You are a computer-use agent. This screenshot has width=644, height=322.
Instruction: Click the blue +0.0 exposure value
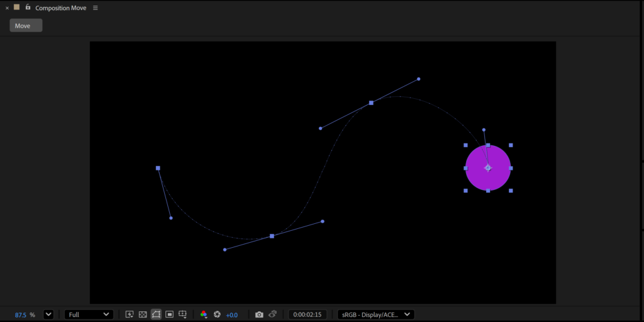232,314
